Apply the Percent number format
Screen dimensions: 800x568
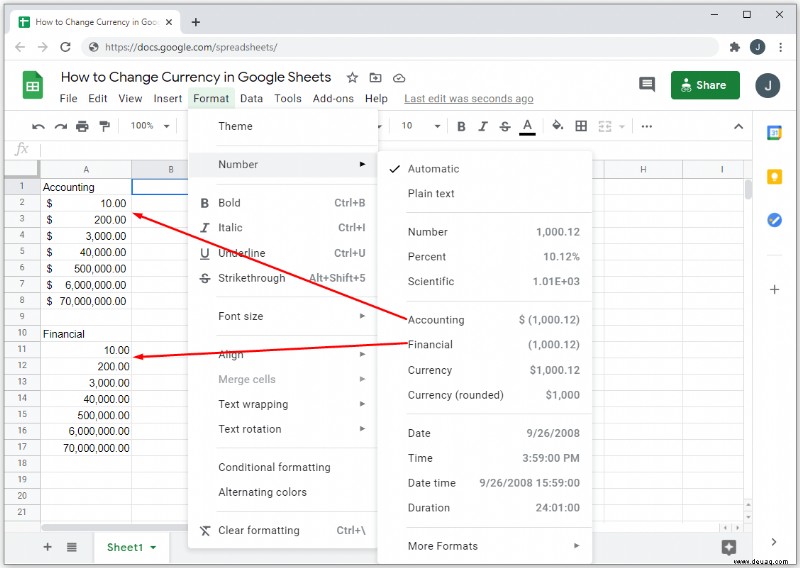(485, 257)
